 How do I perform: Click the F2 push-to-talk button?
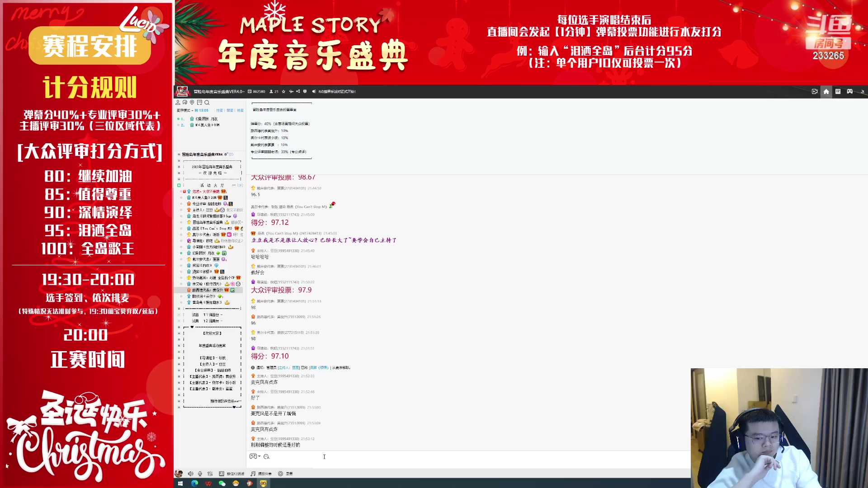(x=231, y=474)
